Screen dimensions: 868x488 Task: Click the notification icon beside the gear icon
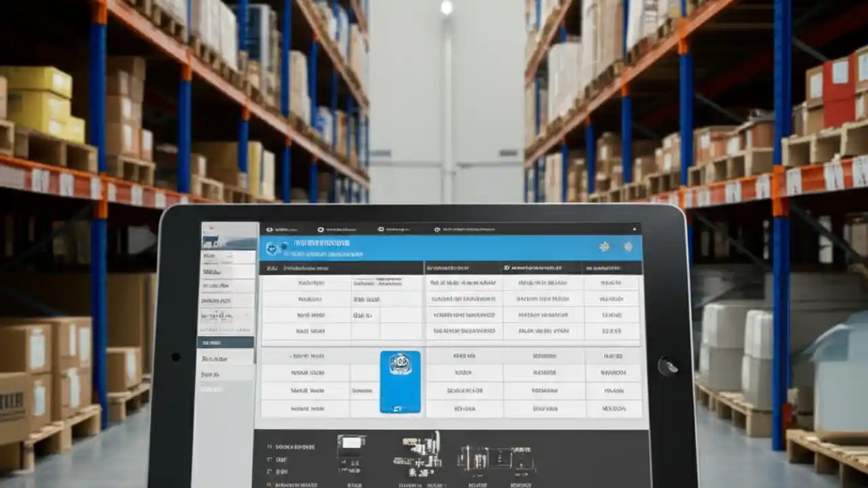(629, 247)
